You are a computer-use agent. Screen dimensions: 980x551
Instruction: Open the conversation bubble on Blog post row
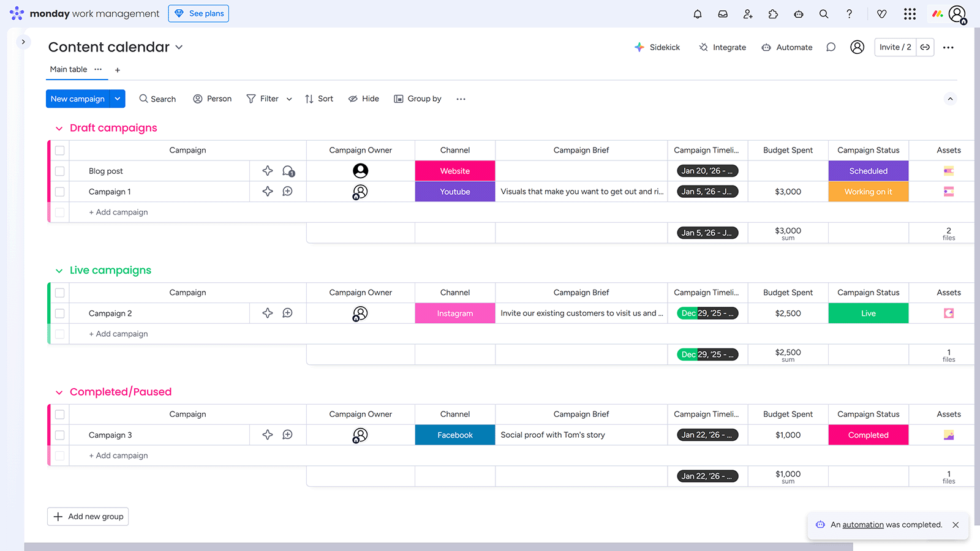(x=288, y=171)
